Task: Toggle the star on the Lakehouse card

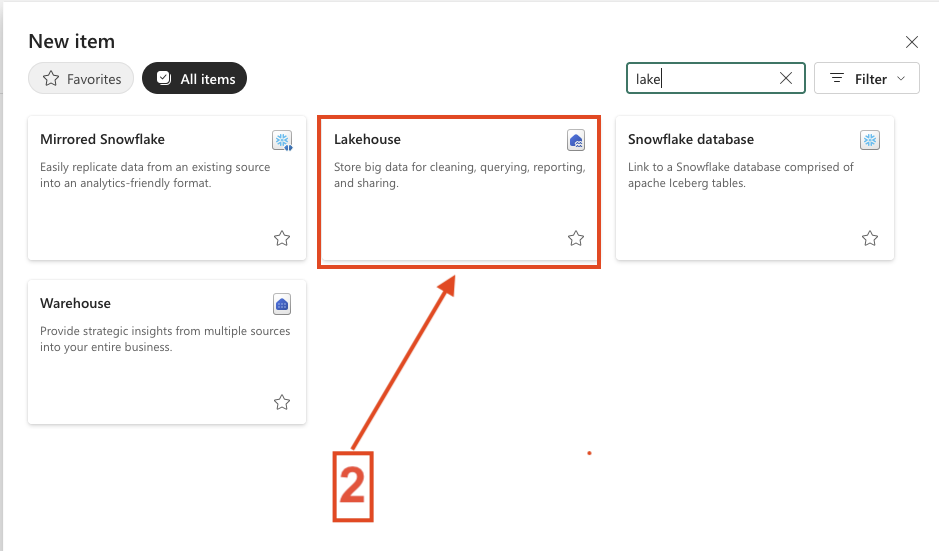Action: point(576,238)
